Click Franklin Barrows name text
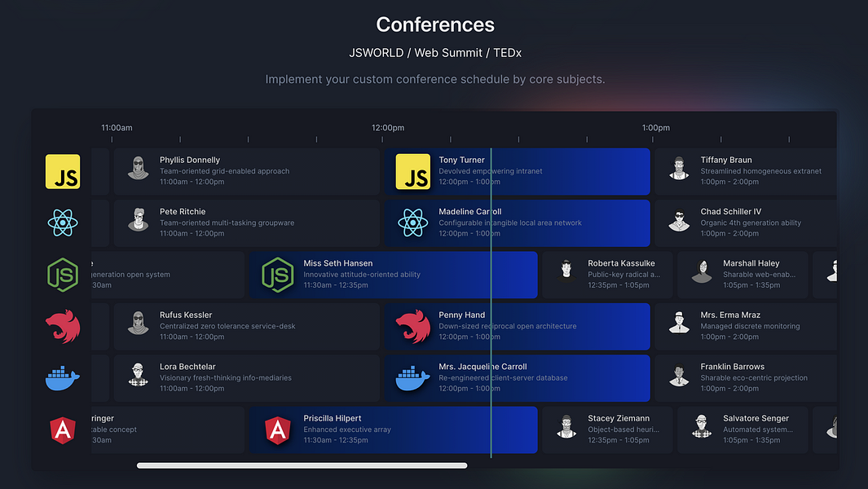The height and width of the screenshot is (489, 868). coord(733,367)
